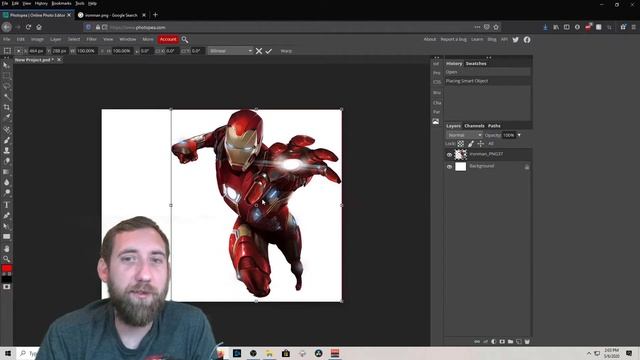Select the Eraser tool

tap(7, 161)
